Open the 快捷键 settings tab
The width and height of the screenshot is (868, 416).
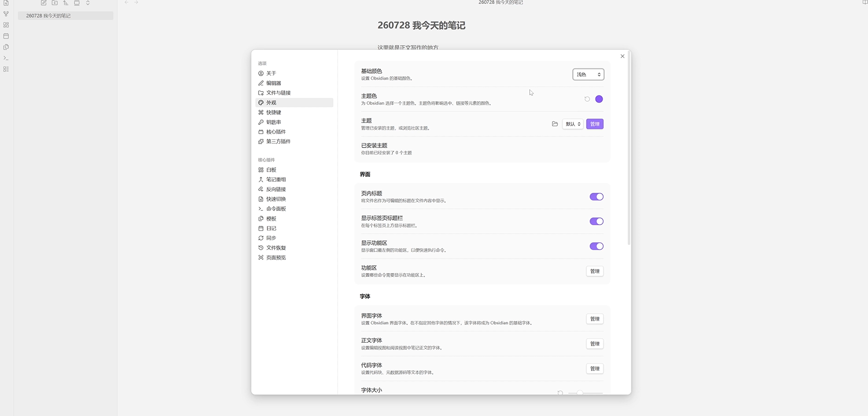tap(294, 112)
